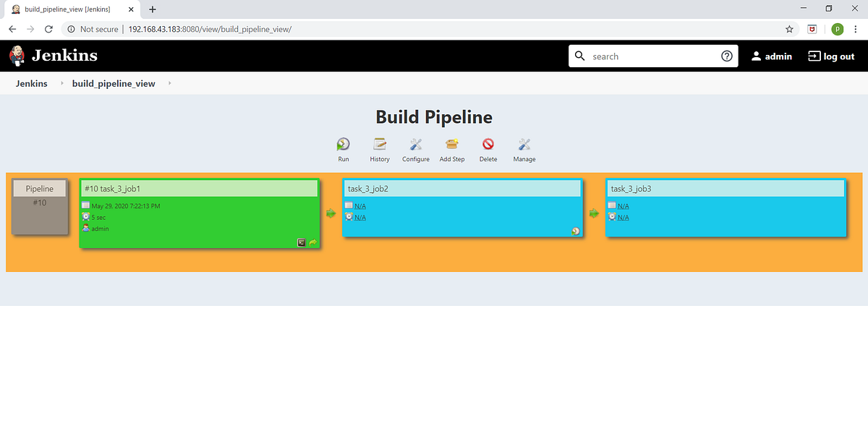Open the pipeline History view
This screenshot has height=431, width=868.
pyautogui.click(x=379, y=145)
